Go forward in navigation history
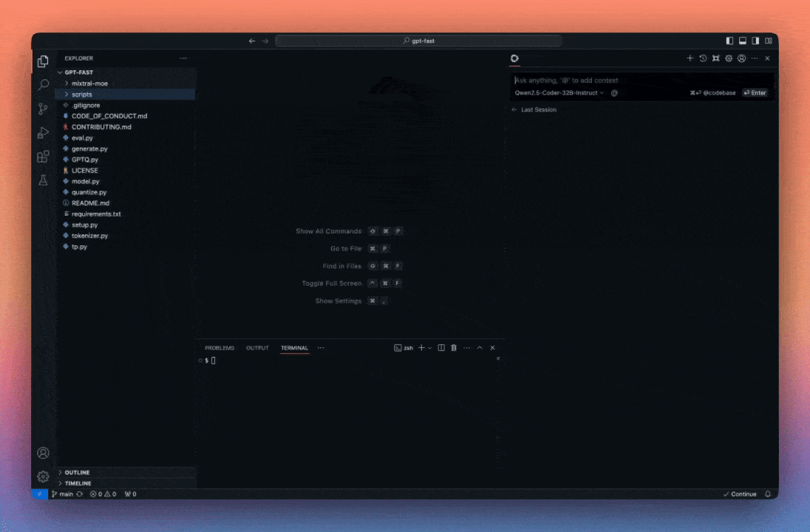Screen dimensions: 810x532 tap(265, 41)
